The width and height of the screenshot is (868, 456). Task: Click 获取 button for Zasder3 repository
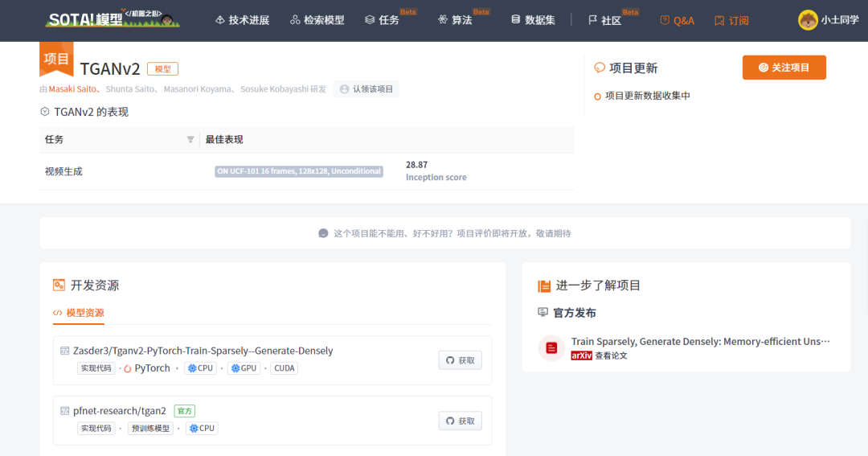tap(460, 360)
